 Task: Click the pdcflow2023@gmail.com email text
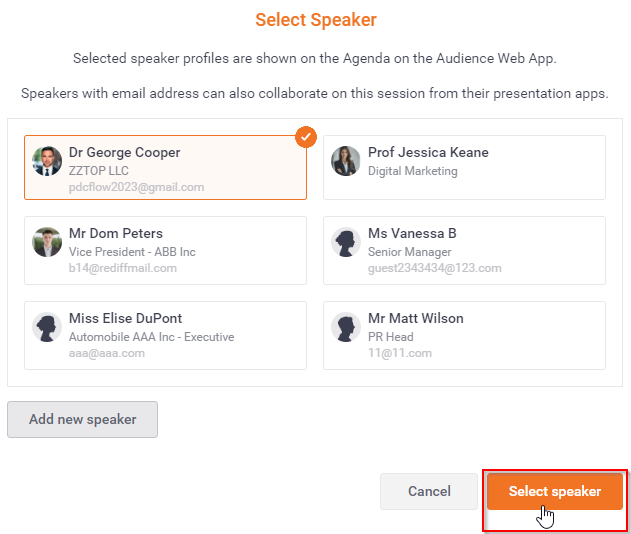(136, 187)
